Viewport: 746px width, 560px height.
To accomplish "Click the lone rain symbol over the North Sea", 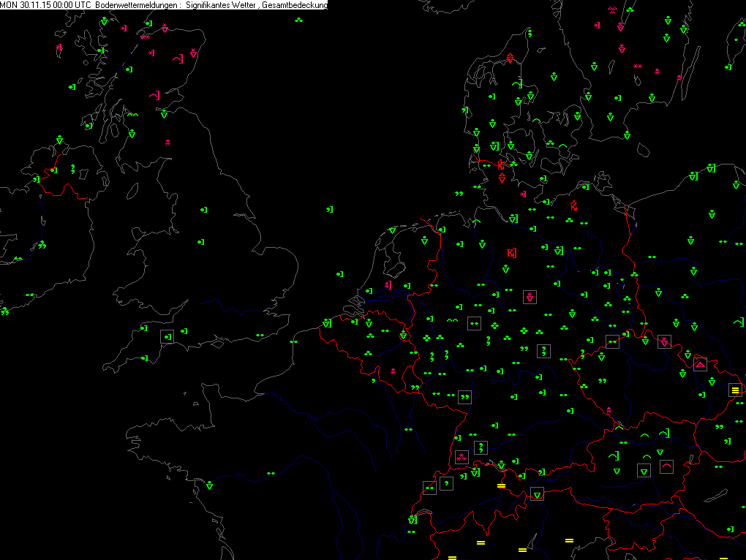I will (329, 210).
